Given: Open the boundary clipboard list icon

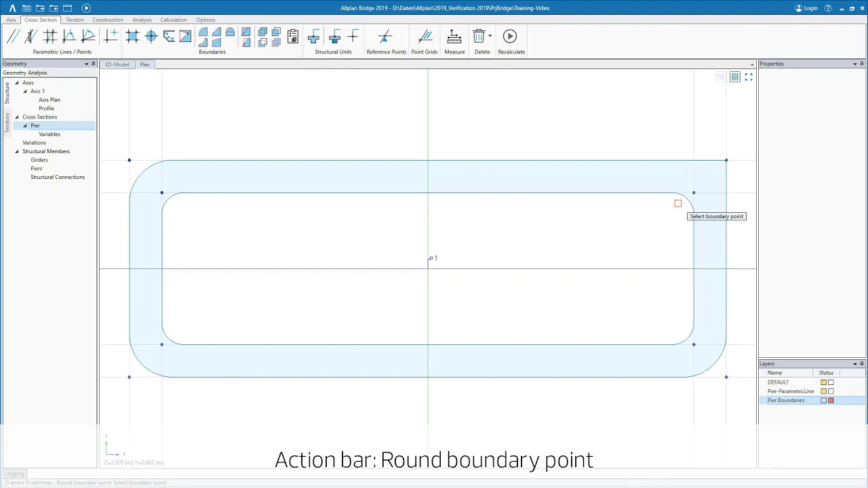Looking at the screenshot, I should point(292,36).
